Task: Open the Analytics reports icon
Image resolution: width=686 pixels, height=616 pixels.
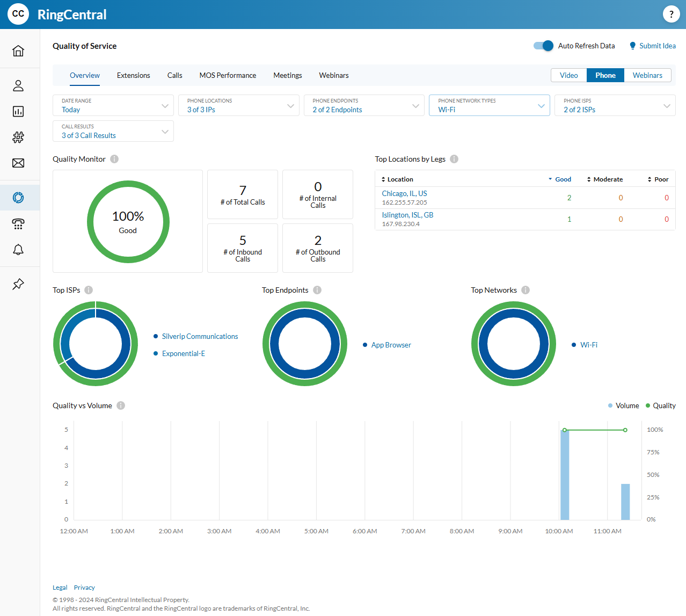Action: pyautogui.click(x=18, y=111)
